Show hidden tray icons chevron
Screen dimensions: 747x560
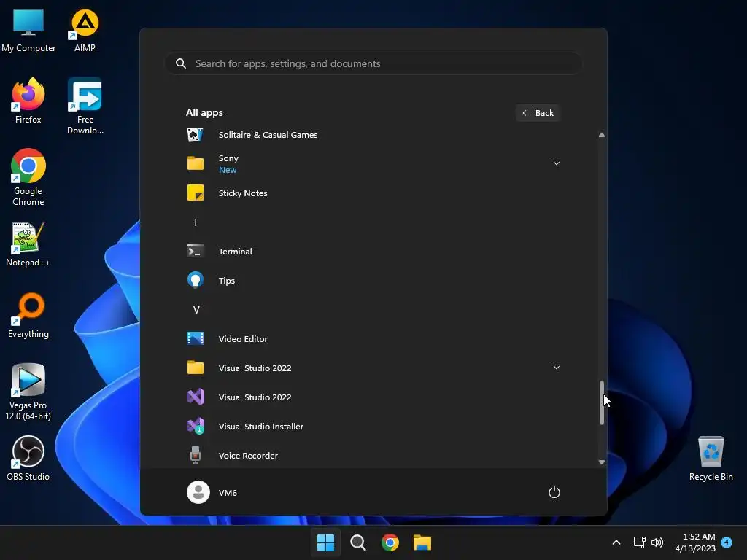pyautogui.click(x=616, y=542)
